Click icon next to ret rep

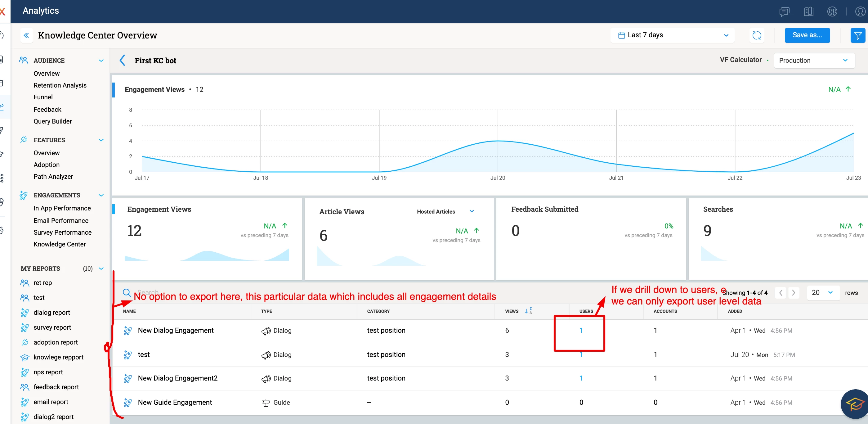coord(25,283)
